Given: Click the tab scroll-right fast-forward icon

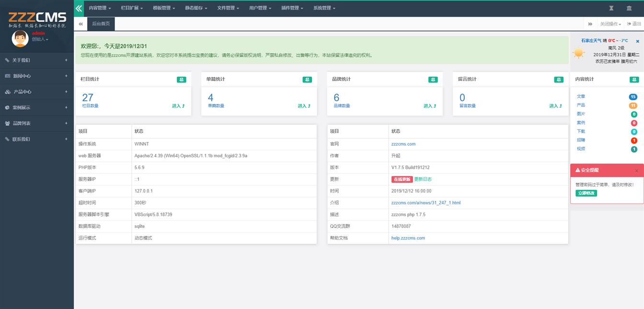Looking at the screenshot, I should click(590, 24).
